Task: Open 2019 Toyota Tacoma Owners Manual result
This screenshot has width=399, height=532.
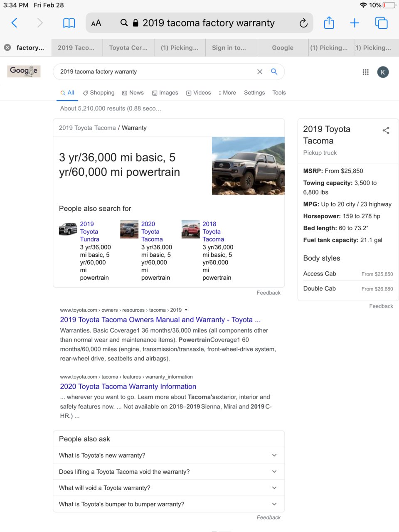Action: pyautogui.click(x=160, y=320)
